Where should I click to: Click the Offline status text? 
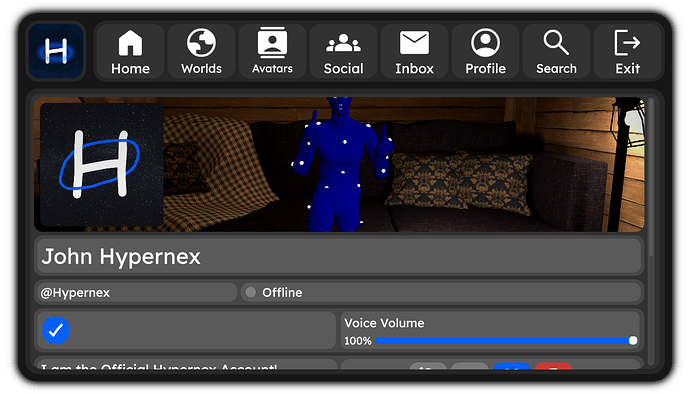tap(282, 293)
